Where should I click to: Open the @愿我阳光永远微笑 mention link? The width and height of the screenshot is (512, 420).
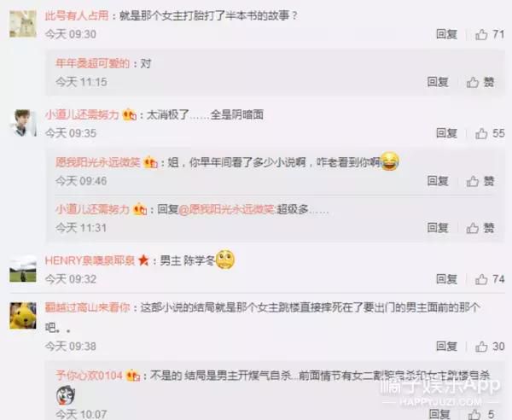tap(227, 209)
